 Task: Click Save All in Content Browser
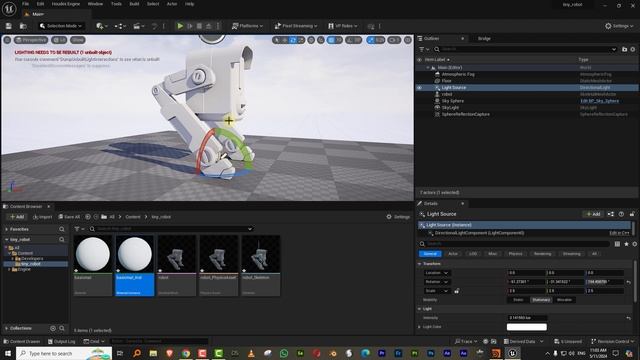point(69,217)
